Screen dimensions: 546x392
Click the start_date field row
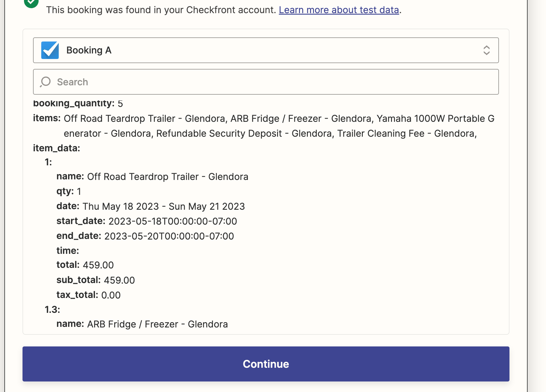coord(147,221)
